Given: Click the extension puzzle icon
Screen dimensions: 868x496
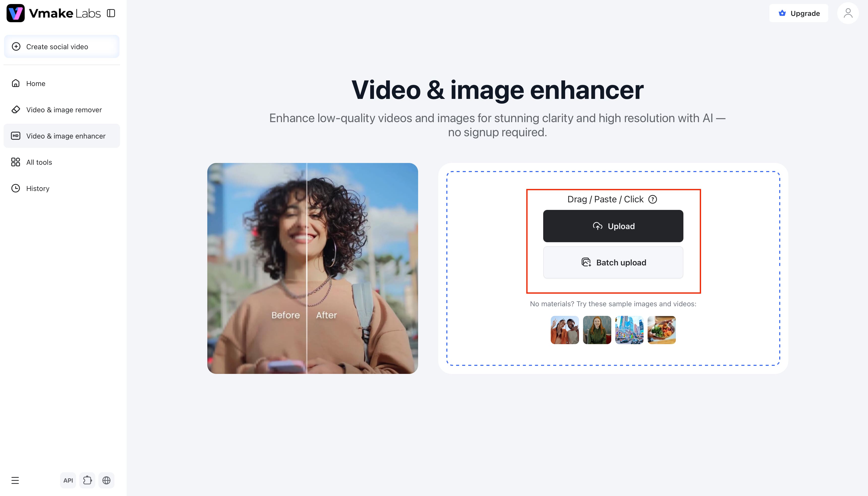Looking at the screenshot, I should coord(87,480).
